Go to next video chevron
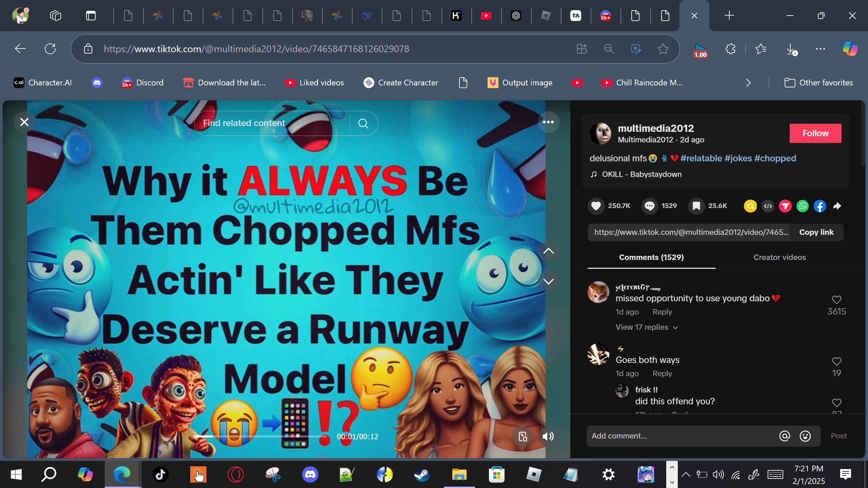This screenshot has height=488, width=868. coord(548,281)
